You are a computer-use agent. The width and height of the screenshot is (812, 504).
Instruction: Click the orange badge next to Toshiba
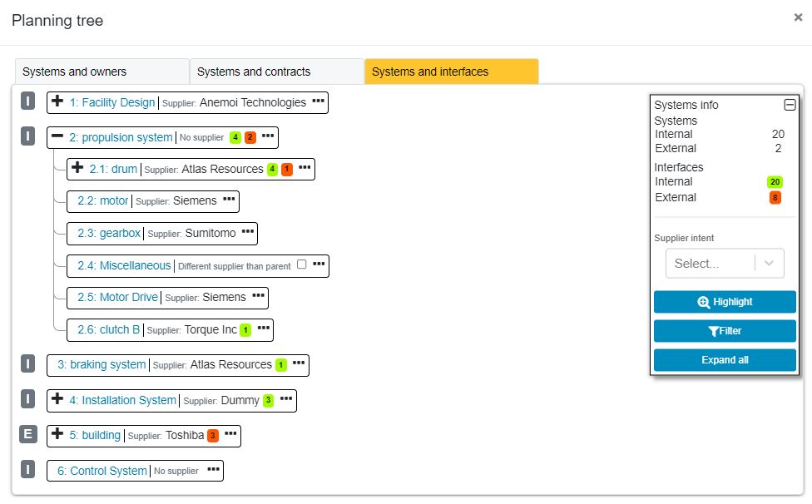[213, 435]
